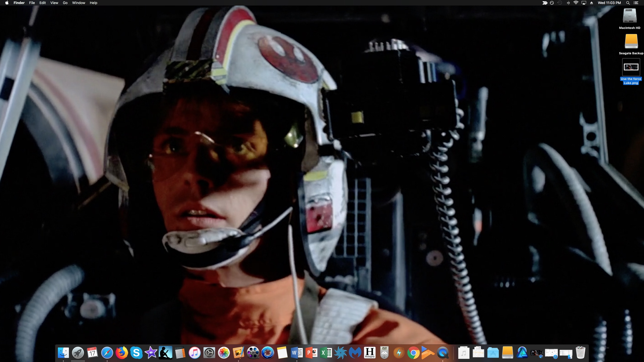Open the Calculator app in Dock
Screen dimensions: 644x362
pyautogui.click(x=180, y=353)
